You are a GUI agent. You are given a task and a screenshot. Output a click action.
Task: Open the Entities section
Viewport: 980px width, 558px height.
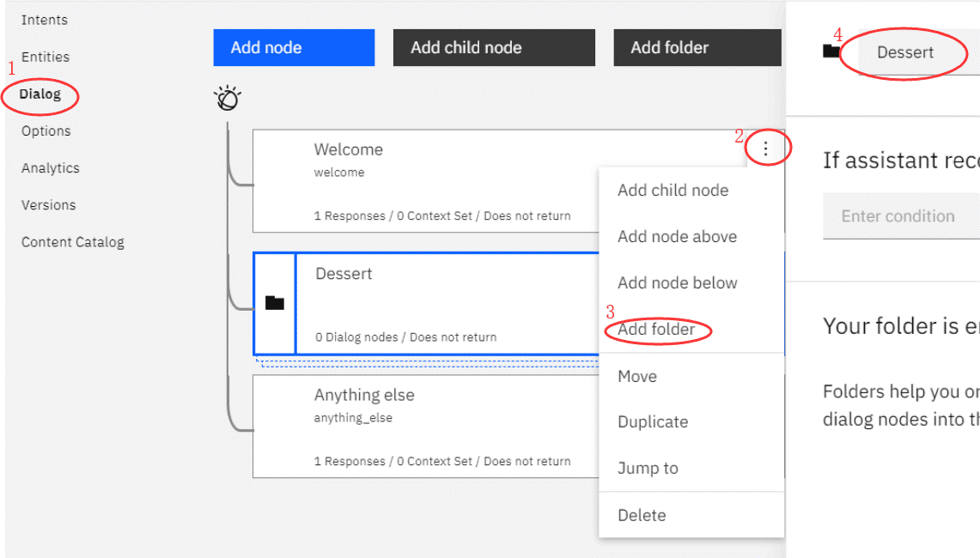point(46,57)
